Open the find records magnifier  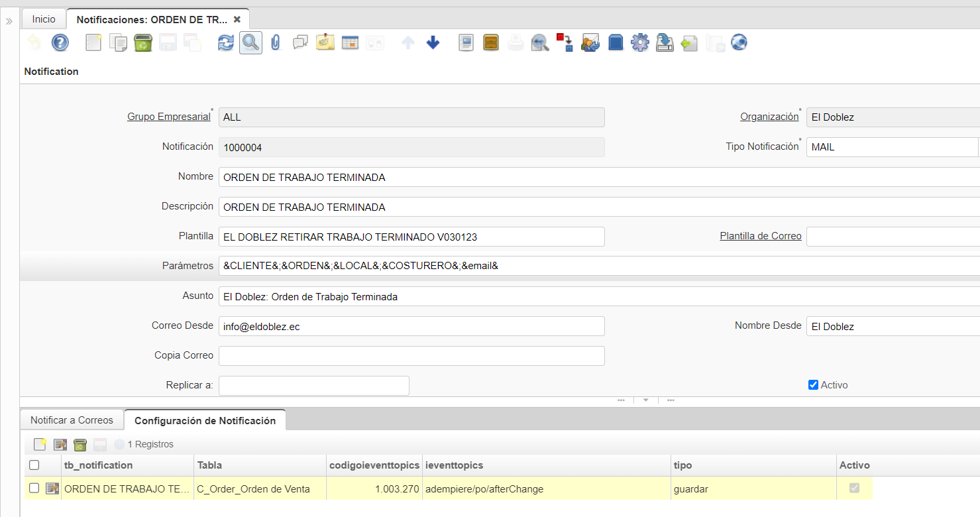pos(250,43)
